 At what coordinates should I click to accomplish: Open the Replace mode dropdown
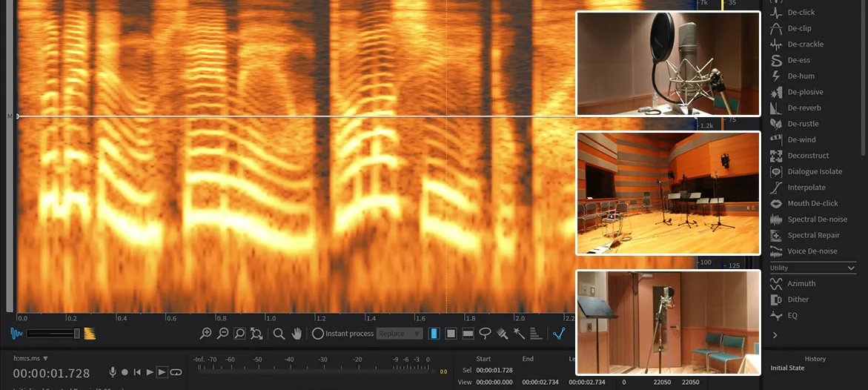(x=400, y=334)
